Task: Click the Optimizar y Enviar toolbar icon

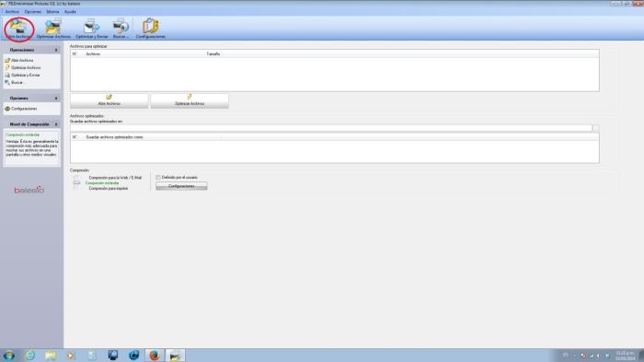Action: (92, 29)
